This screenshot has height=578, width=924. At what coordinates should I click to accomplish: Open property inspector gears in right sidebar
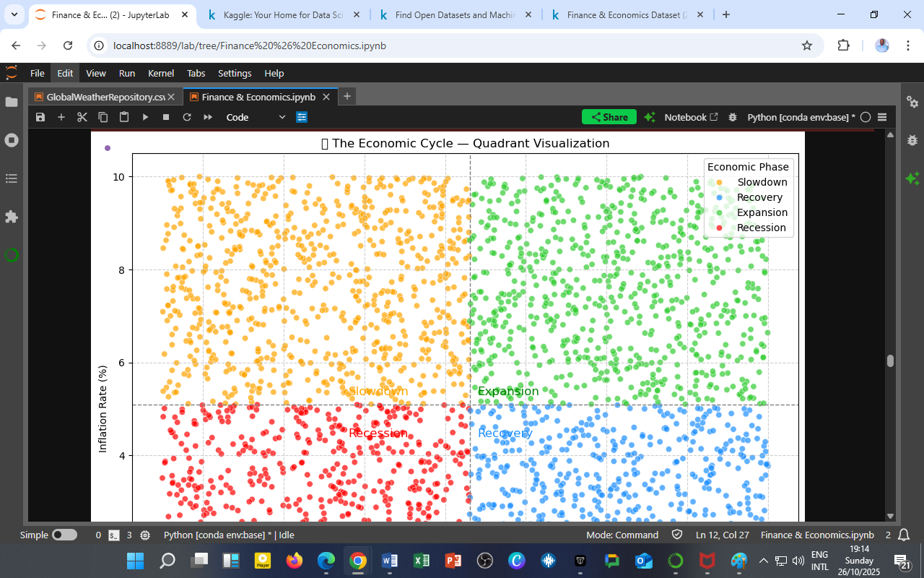click(x=912, y=102)
